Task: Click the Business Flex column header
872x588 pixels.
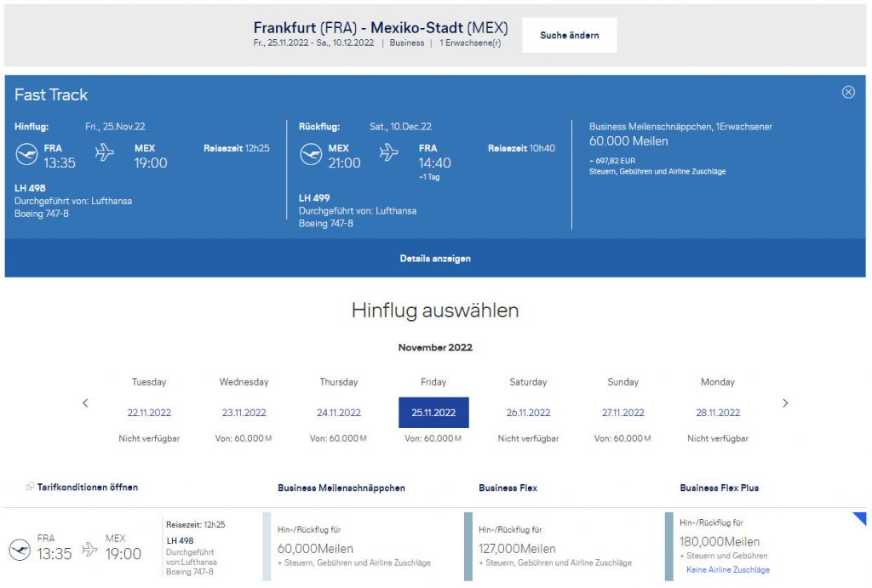Action: pos(508,488)
